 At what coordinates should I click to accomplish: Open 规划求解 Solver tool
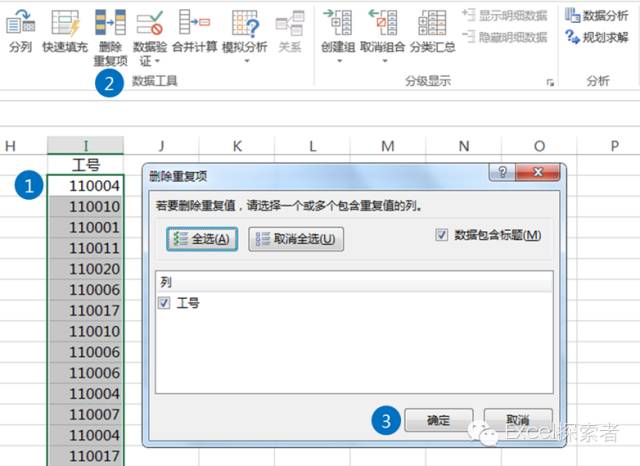(x=597, y=37)
